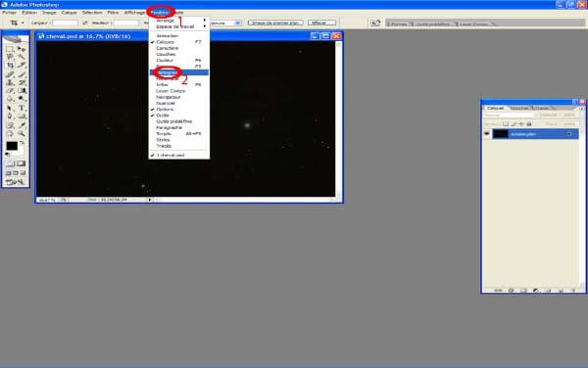Screen dimensions: 588x368
Task: Click the Image de premier plan button
Action: click(x=275, y=23)
